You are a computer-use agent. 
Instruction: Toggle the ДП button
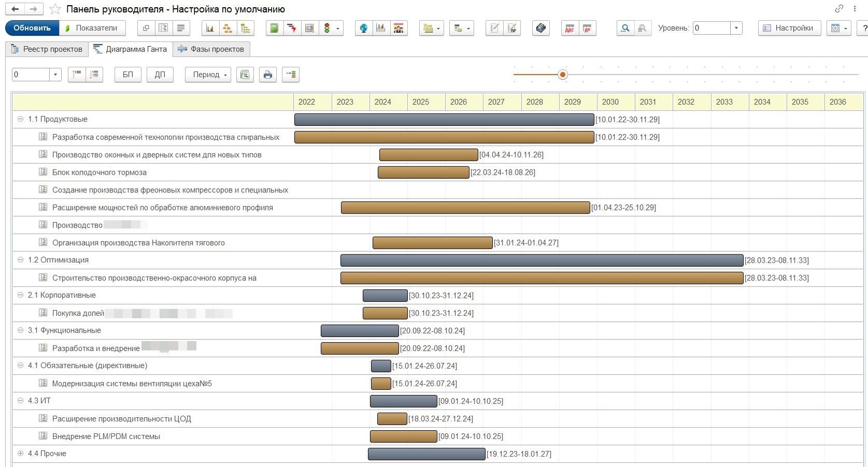click(x=160, y=75)
